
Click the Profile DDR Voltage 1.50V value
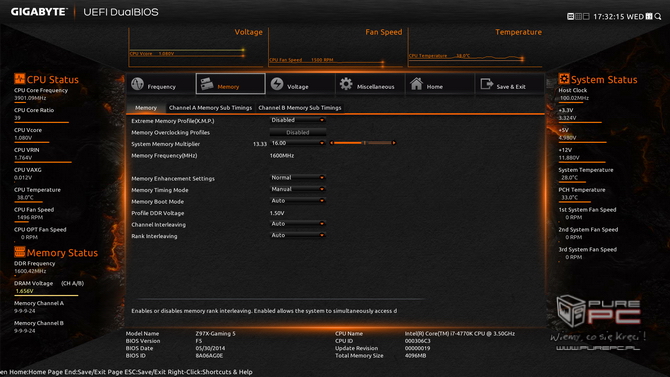(277, 213)
